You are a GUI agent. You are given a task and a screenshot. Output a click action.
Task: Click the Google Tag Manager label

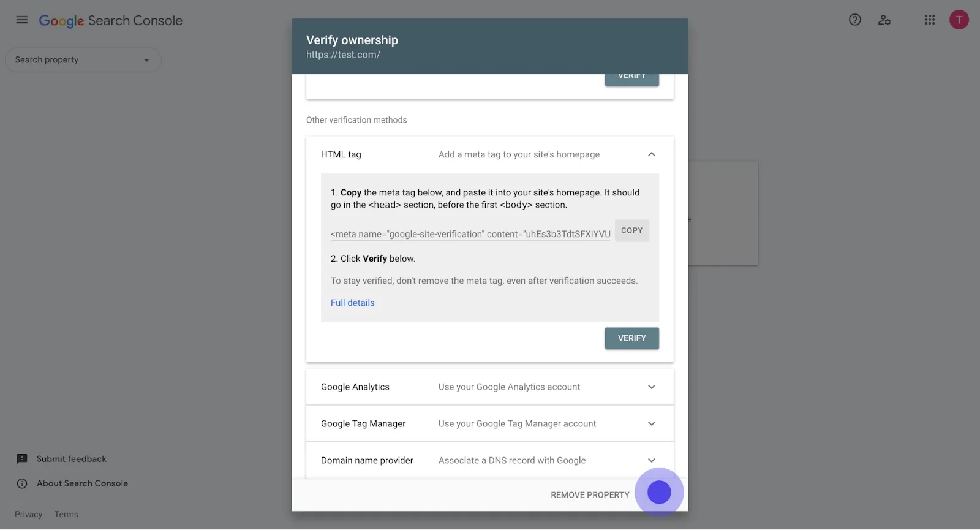point(363,424)
